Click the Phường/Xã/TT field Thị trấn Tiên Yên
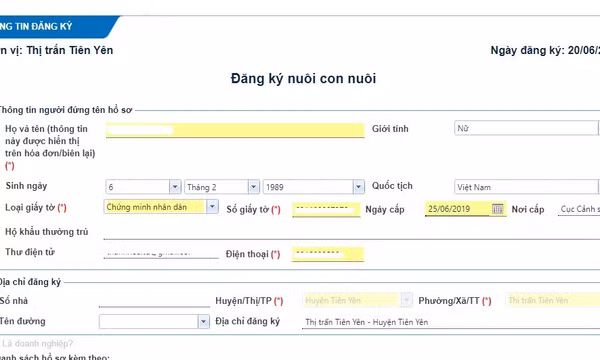Screen dimensions: 600x360 553,300
